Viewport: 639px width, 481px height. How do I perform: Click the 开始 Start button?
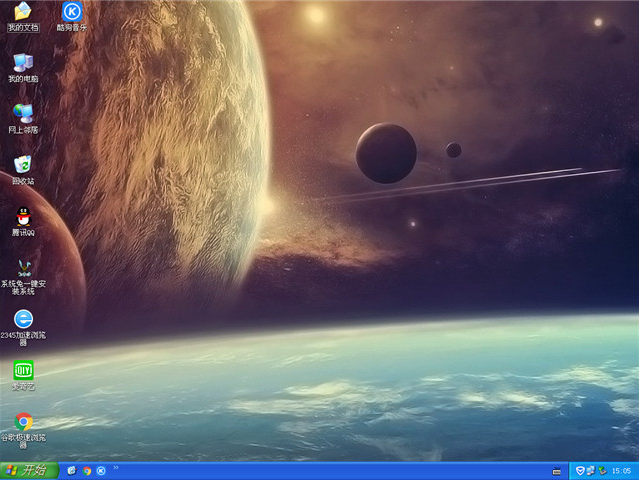point(27,471)
